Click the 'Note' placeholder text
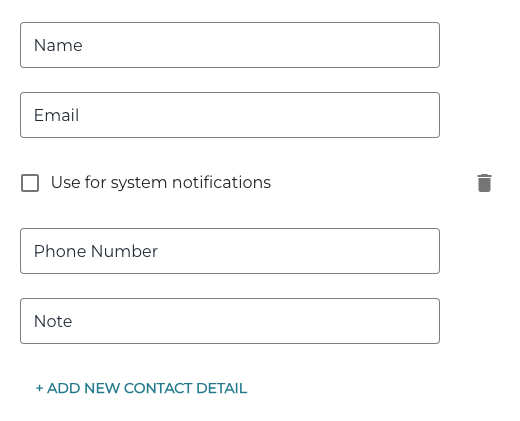Screen dimensions: 520x421 point(53,321)
